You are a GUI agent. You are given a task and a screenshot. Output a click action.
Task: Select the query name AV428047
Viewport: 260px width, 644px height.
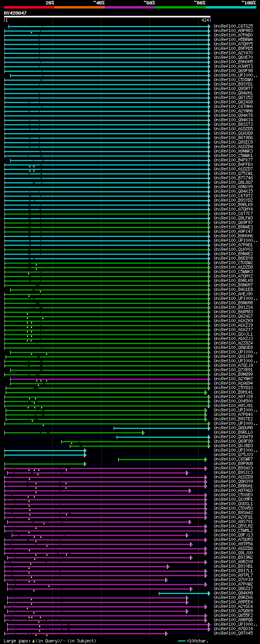15,13
